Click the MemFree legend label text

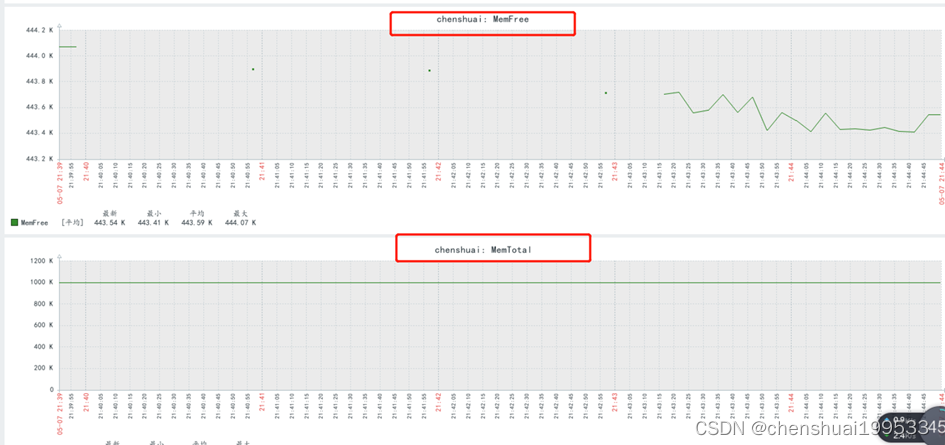click(34, 222)
